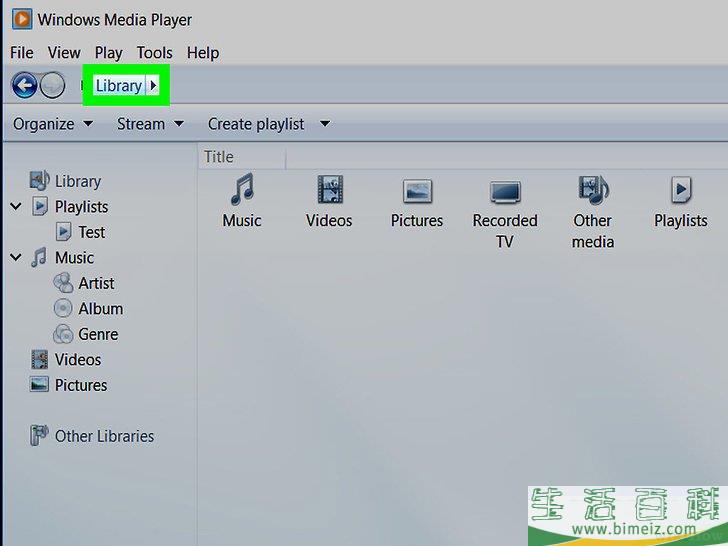The height and width of the screenshot is (546, 728).
Task: Select Library label in the navigation tree
Action: 78,181
